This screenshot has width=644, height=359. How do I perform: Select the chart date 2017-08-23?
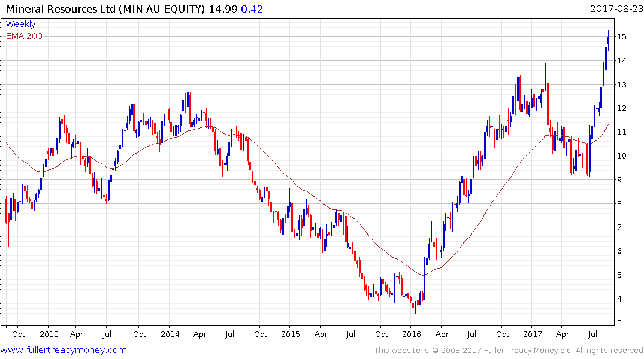click(x=616, y=8)
